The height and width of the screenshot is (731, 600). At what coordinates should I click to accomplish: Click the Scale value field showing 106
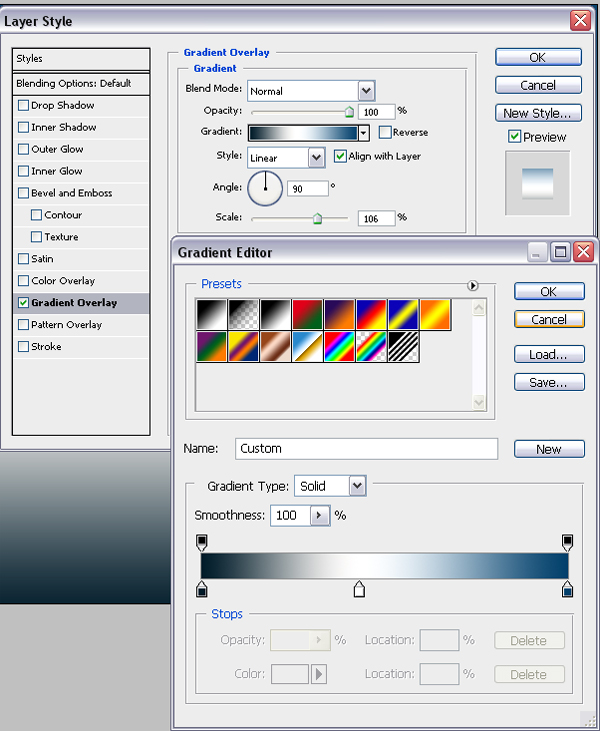377,219
